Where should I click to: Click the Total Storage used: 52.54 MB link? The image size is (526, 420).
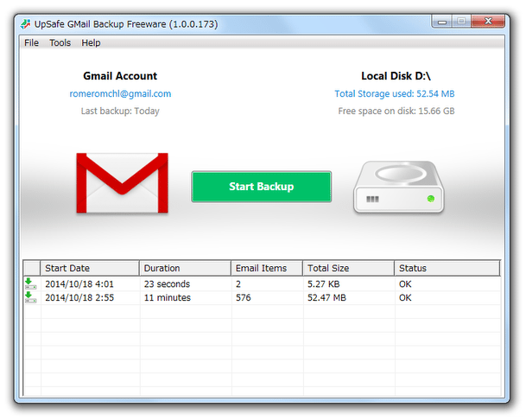pyautogui.click(x=395, y=93)
